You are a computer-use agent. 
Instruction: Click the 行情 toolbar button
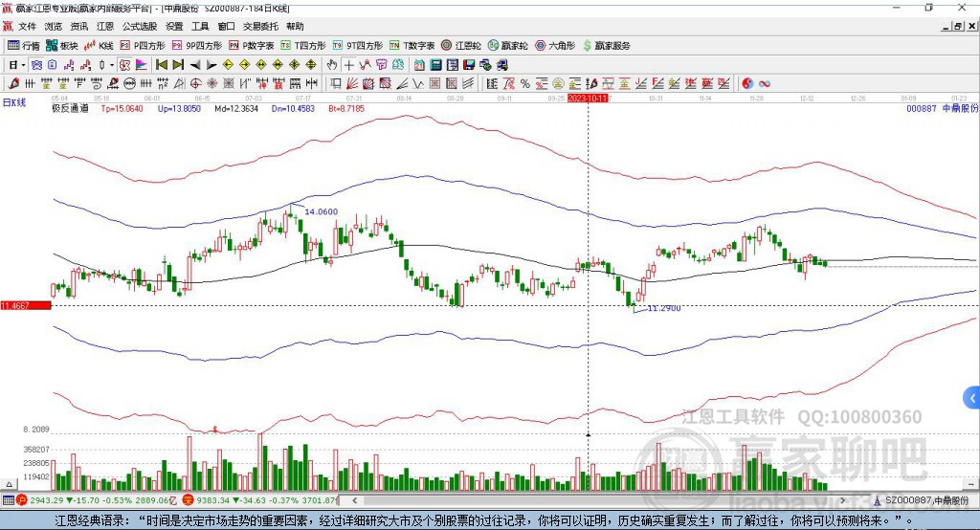coord(24,46)
